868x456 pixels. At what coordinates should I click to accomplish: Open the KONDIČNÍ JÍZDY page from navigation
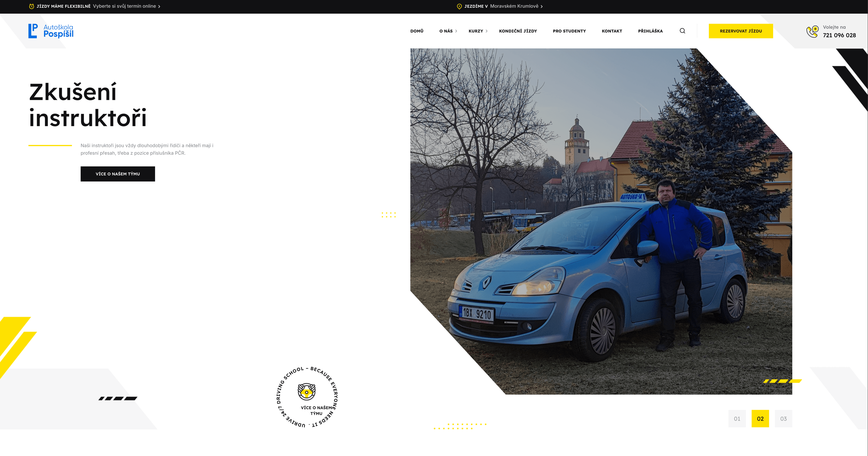518,31
